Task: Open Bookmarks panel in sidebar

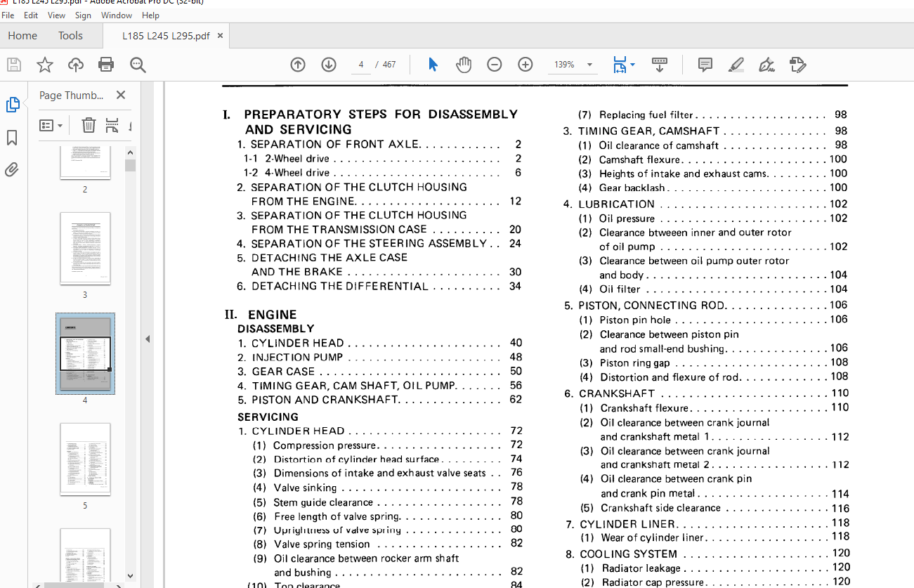Action: click(x=12, y=137)
